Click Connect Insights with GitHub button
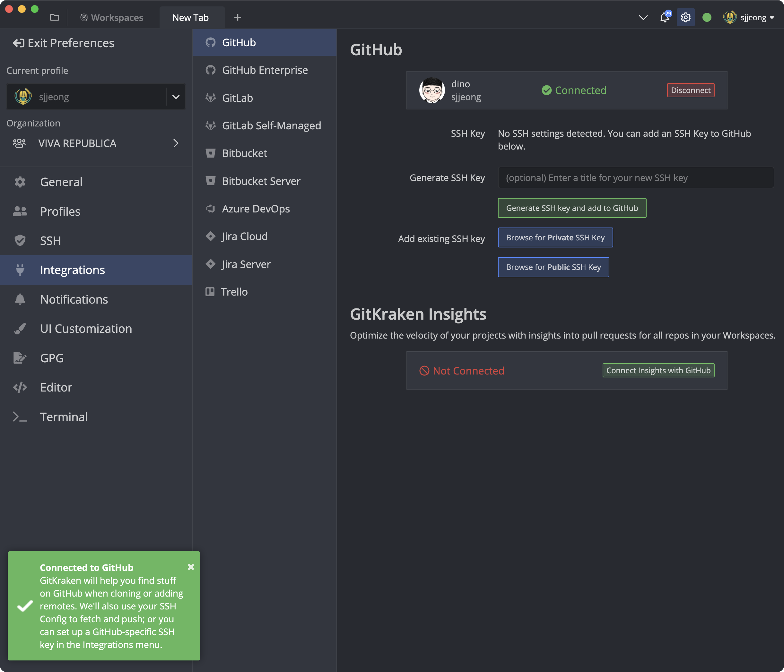Screen dimensions: 784x672 [x=658, y=370]
